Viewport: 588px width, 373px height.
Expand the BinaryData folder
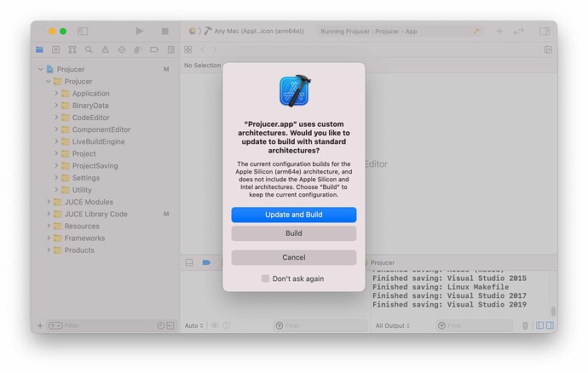56,106
